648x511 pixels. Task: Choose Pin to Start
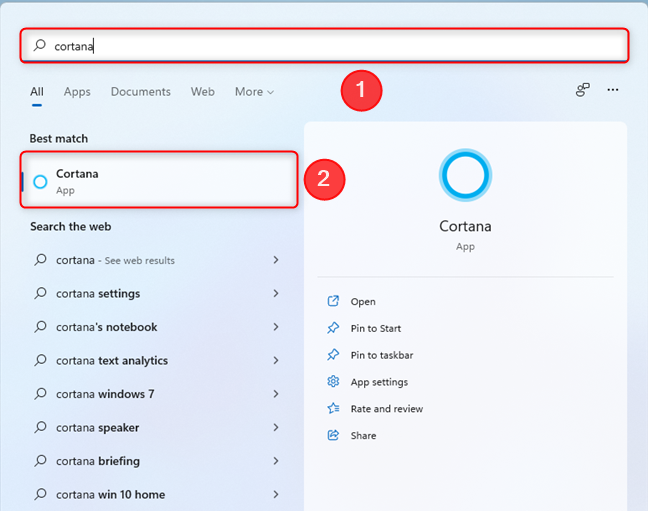pos(376,328)
